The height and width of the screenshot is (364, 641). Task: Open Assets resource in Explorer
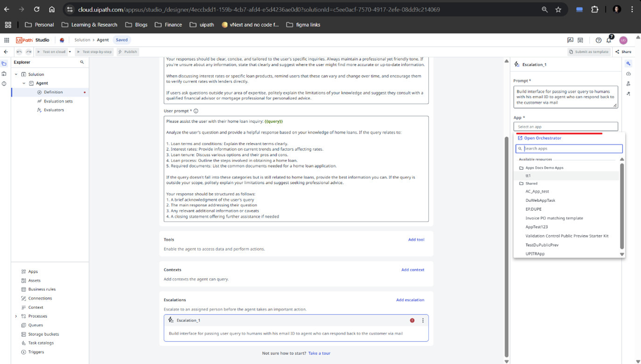(x=34, y=281)
